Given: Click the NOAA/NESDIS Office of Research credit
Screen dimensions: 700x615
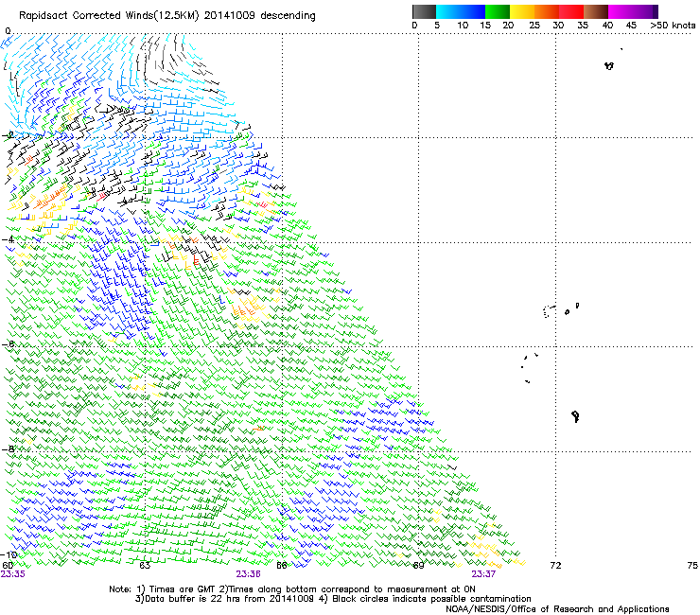Looking at the screenshot, I should (557, 609).
